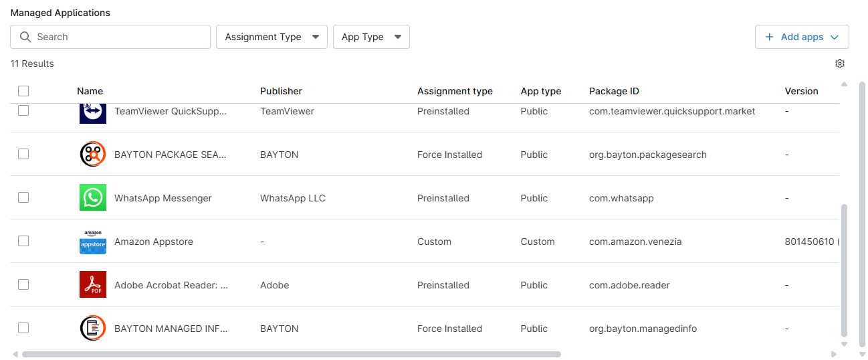Expand the App Type filter dropdown

click(x=371, y=37)
